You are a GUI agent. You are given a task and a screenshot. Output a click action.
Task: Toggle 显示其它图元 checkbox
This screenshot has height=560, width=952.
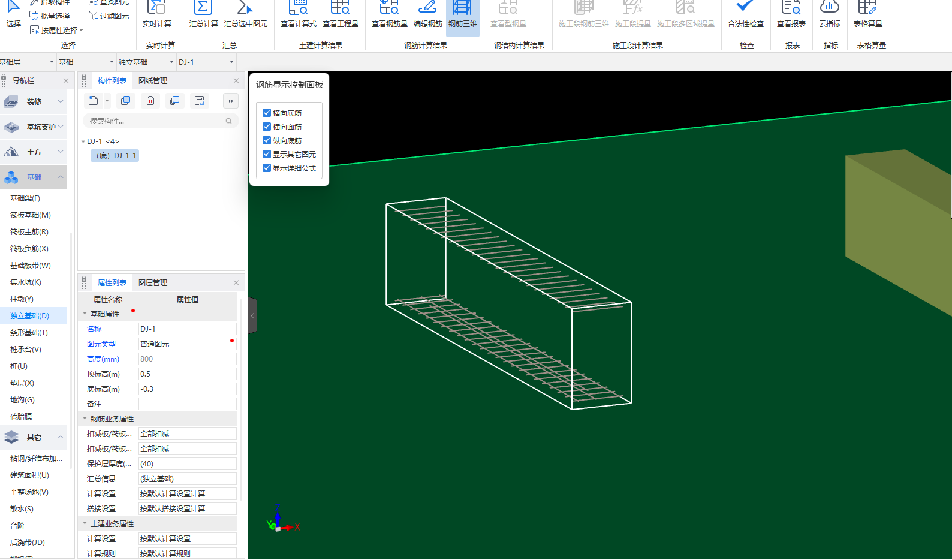[267, 154]
